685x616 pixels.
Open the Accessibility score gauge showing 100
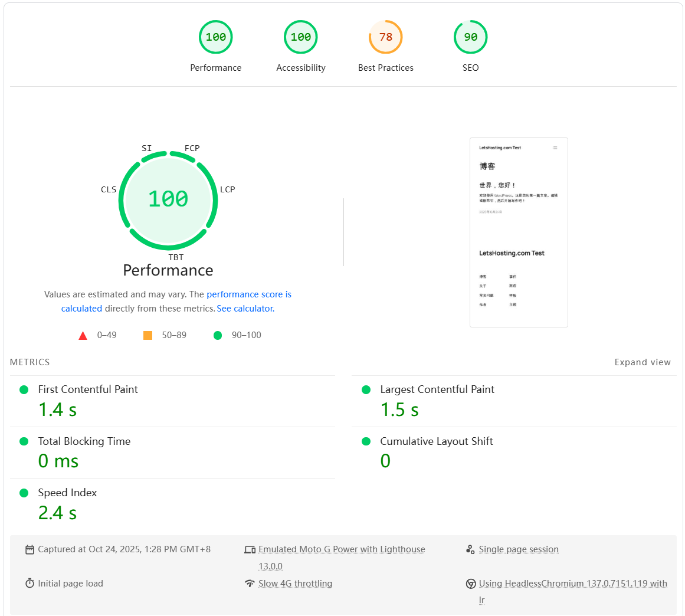[x=300, y=46]
